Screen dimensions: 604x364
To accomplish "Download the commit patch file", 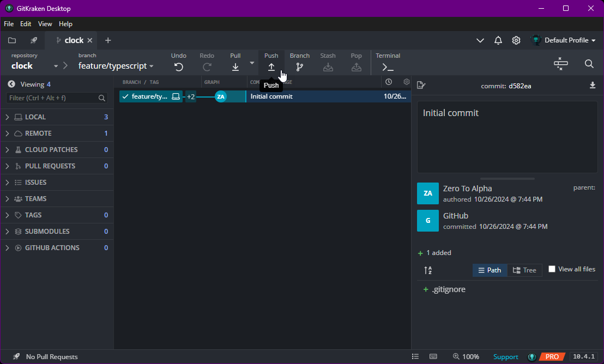I will [x=593, y=86].
